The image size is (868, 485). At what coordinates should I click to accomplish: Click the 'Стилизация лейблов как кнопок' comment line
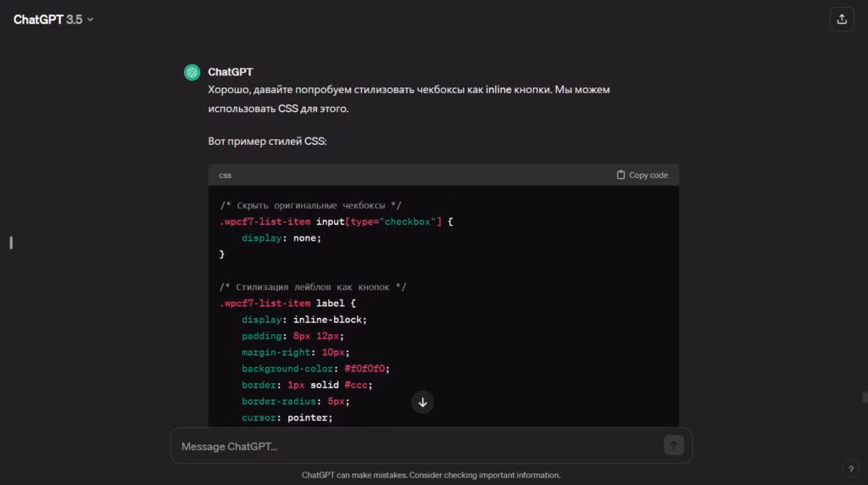click(313, 287)
